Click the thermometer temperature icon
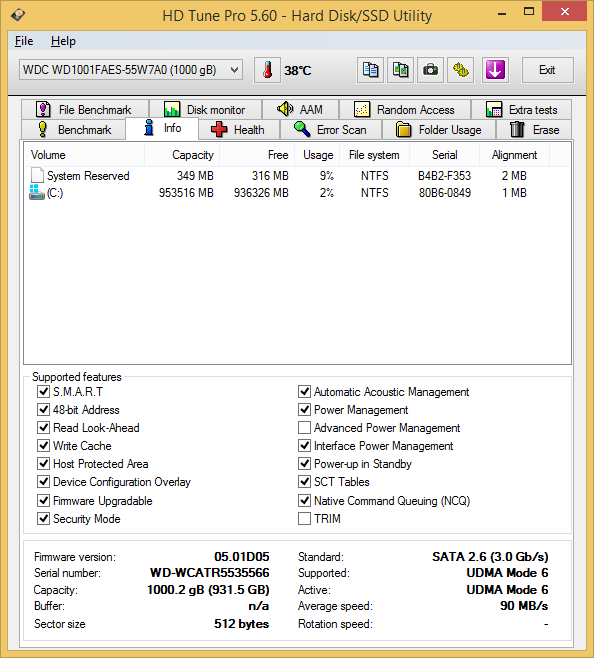This screenshot has width=594, height=658. (x=267, y=70)
